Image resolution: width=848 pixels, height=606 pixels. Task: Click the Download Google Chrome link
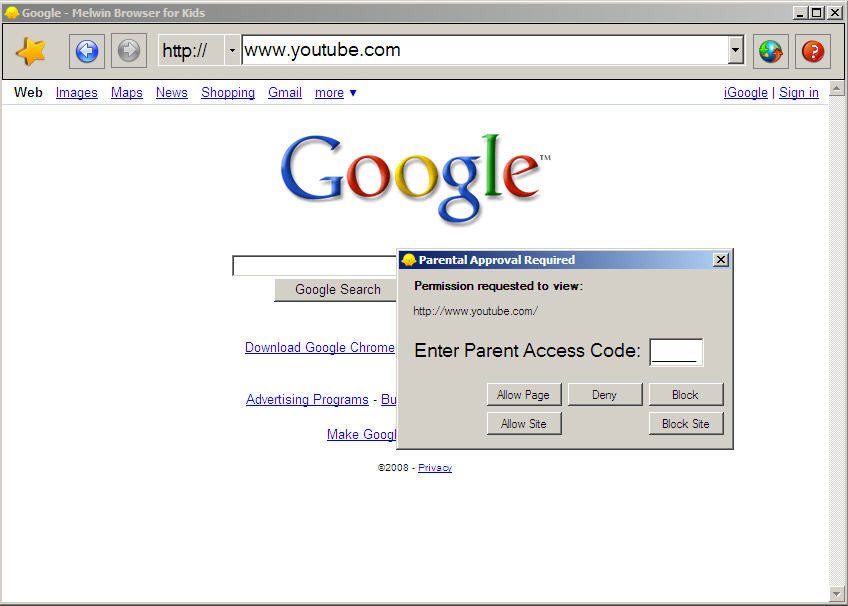[x=320, y=348]
